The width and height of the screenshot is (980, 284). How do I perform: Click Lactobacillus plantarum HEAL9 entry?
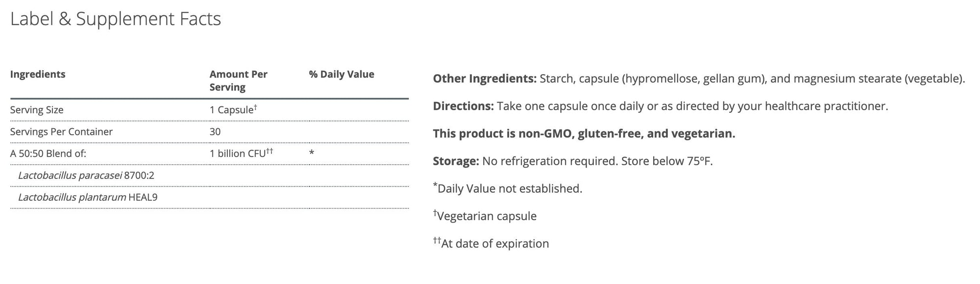(x=88, y=198)
